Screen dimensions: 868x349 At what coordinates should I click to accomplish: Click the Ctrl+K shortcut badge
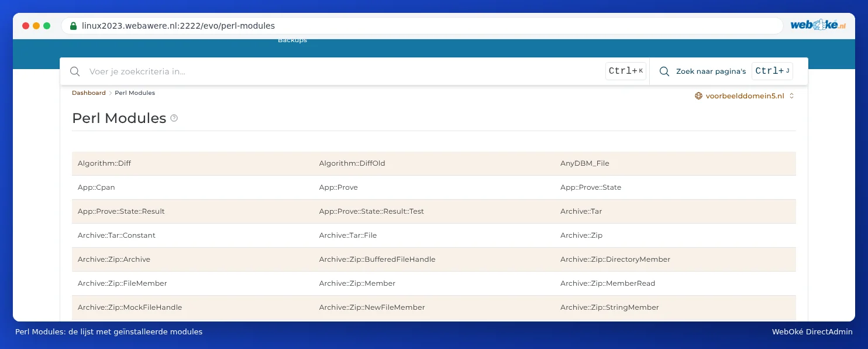coord(626,71)
